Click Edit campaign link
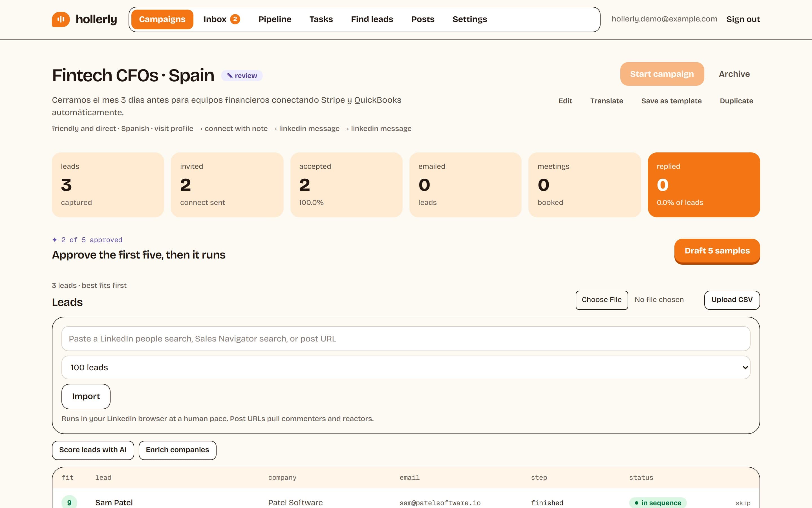The height and width of the screenshot is (508, 812). [x=565, y=101]
